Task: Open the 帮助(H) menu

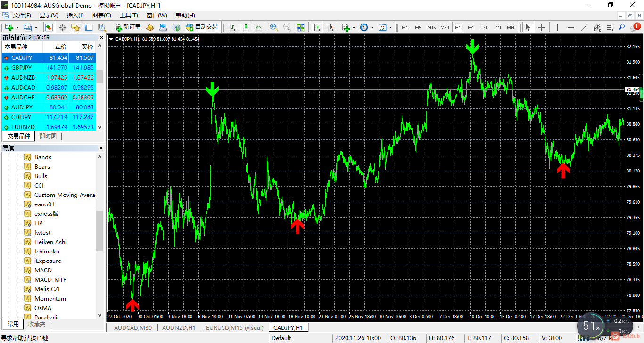Action: click(185, 16)
